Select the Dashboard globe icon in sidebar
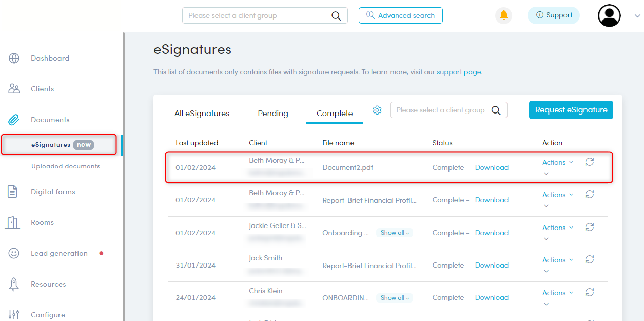 point(14,58)
